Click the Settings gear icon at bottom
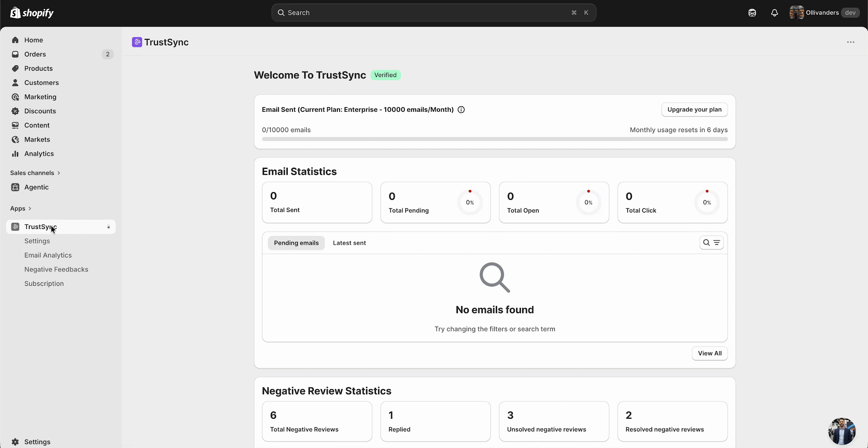 (15, 442)
